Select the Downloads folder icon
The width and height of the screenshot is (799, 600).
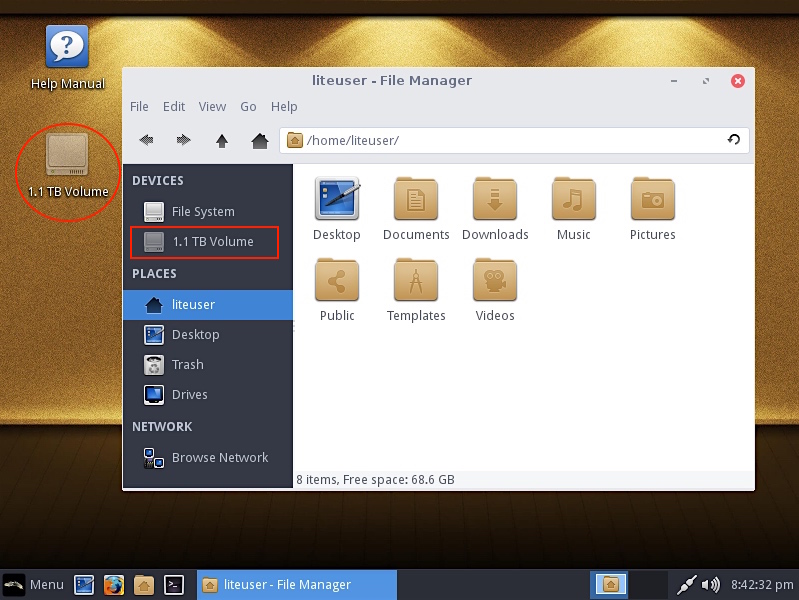(x=495, y=201)
